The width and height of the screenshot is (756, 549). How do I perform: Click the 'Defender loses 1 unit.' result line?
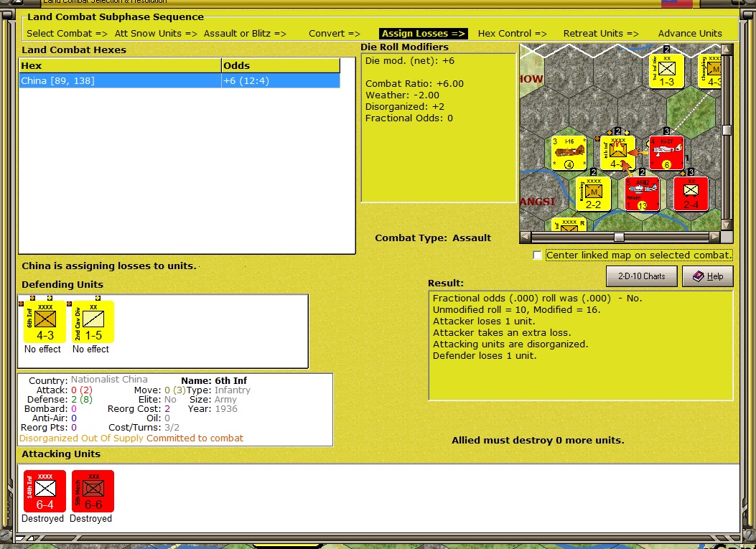(485, 356)
